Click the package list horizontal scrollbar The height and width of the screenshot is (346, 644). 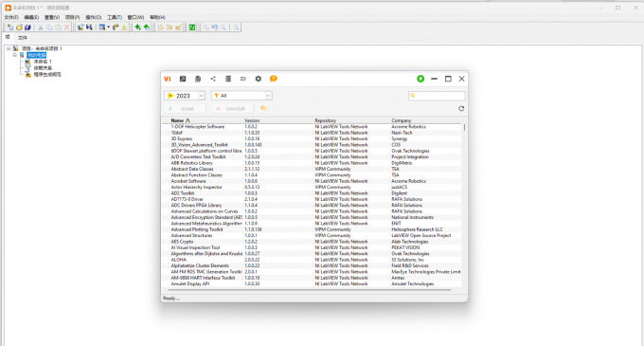click(x=310, y=290)
